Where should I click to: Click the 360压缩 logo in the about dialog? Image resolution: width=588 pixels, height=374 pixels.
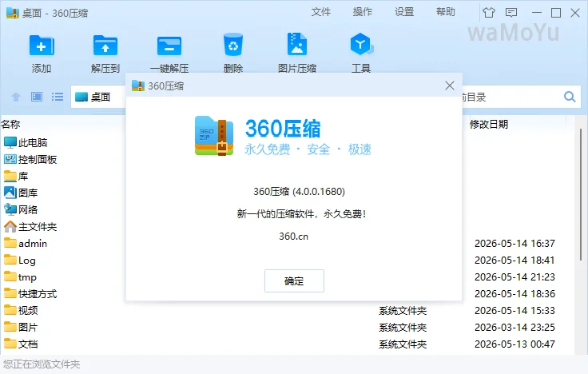[x=214, y=136]
